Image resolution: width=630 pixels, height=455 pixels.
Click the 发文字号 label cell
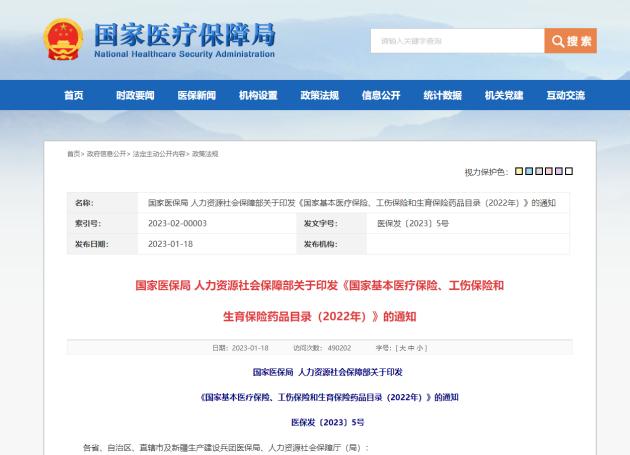pyautogui.click(x=331, y=223)
